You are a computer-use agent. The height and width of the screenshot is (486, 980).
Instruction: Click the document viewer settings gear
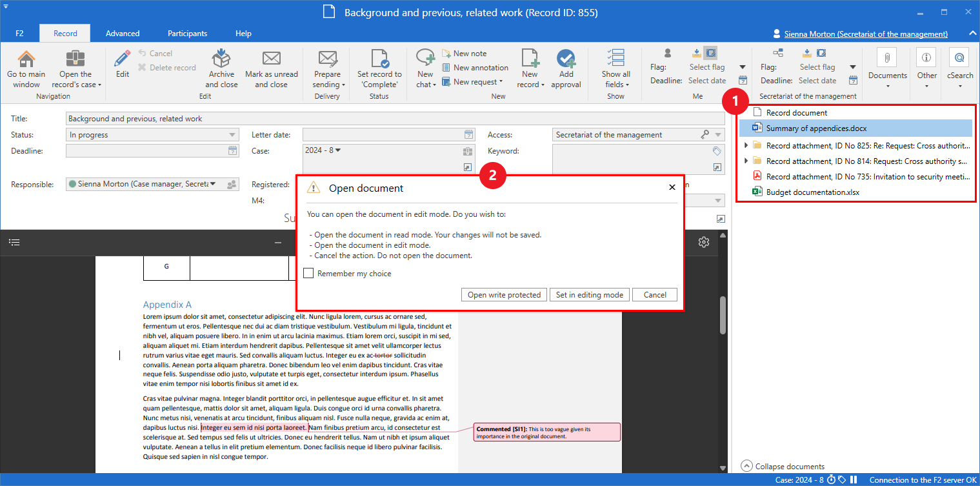point(704,242)
